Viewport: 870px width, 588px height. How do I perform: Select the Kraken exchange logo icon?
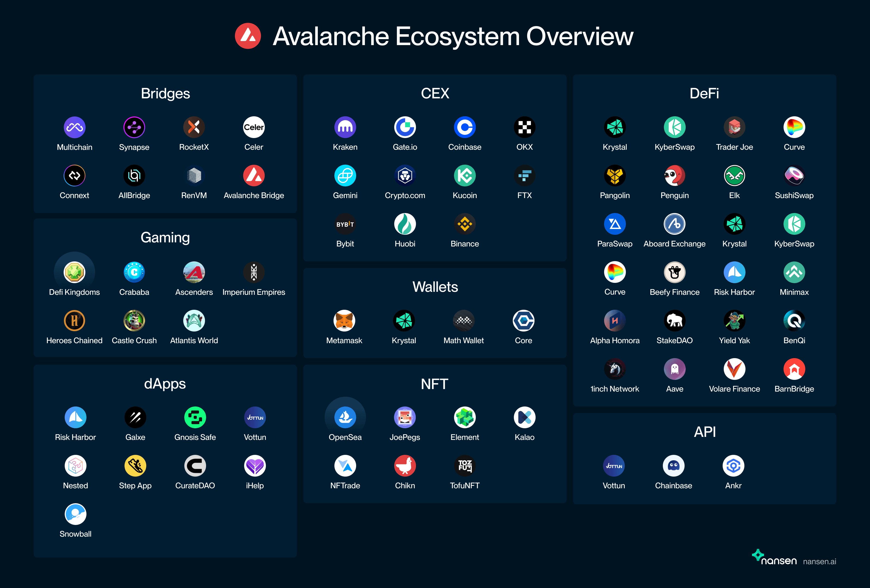(x=345, y=127)
